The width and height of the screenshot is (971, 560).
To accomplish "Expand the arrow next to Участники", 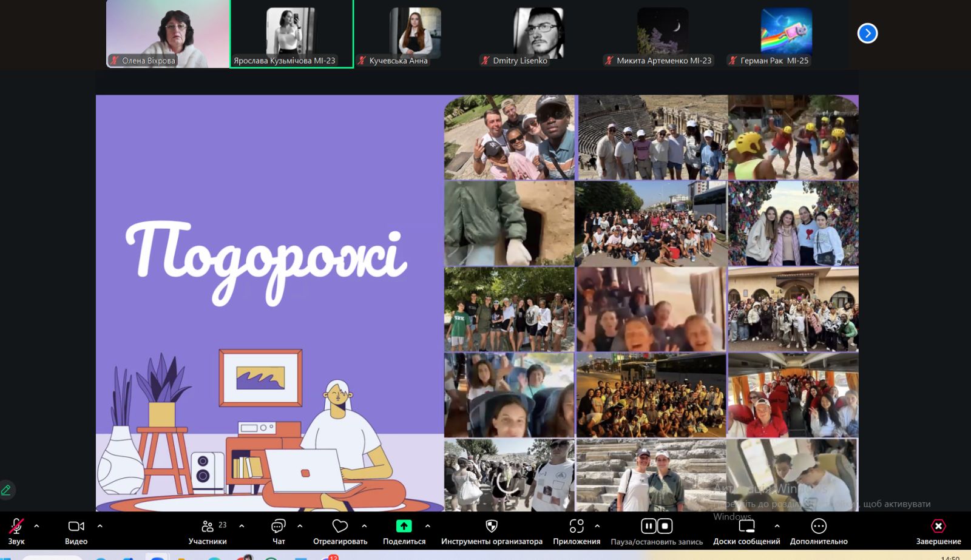I will [242, 526].
